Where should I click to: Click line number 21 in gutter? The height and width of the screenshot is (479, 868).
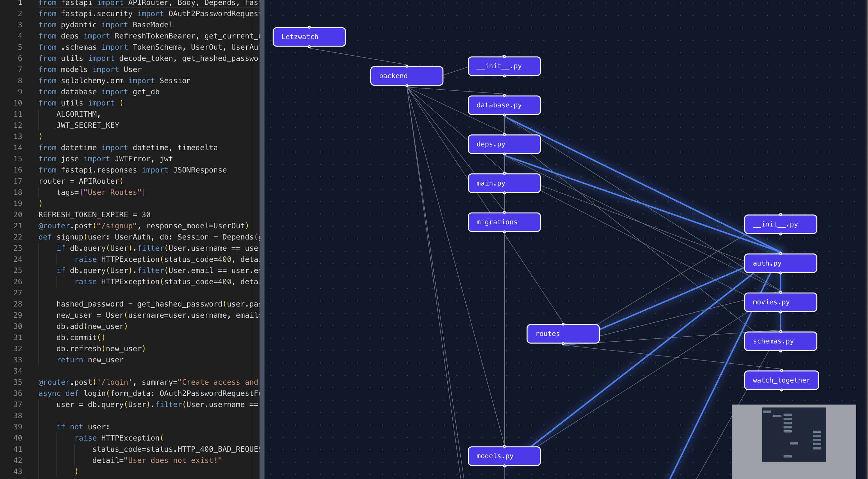pos(18,226)
